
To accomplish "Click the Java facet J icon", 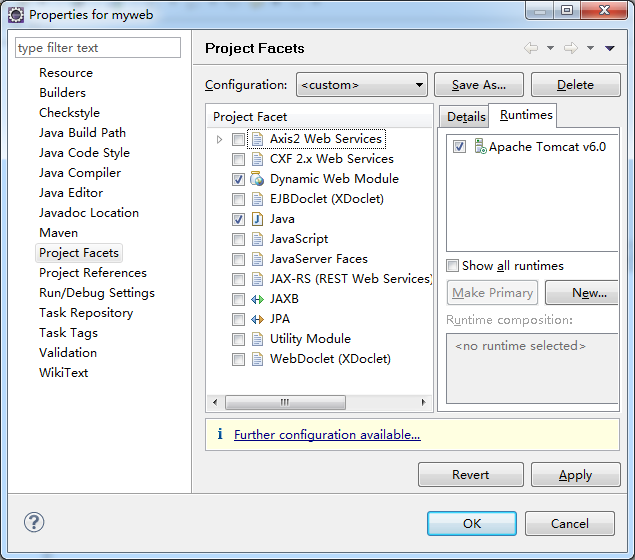I will pyautogui.click(x=257, y=219).
